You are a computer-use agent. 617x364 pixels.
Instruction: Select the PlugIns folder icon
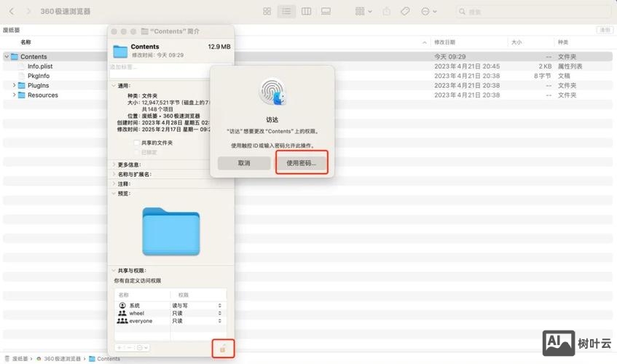click(x=22, y=85)
